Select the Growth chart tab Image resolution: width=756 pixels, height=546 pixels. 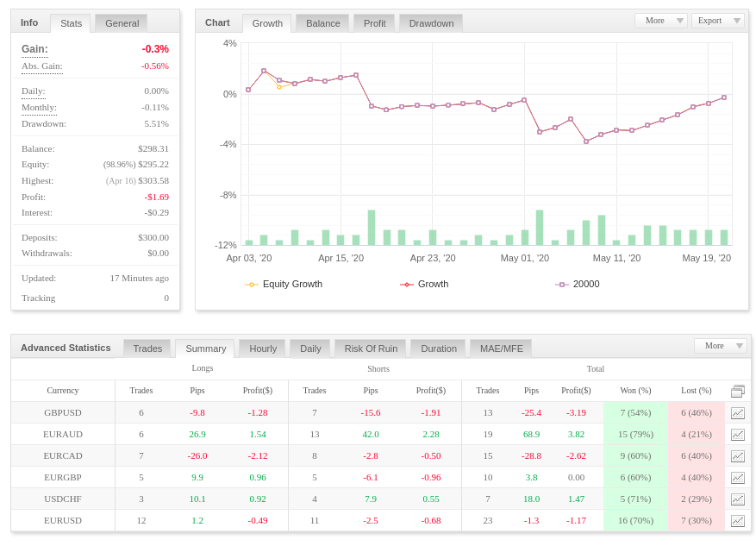click(267, 23)
